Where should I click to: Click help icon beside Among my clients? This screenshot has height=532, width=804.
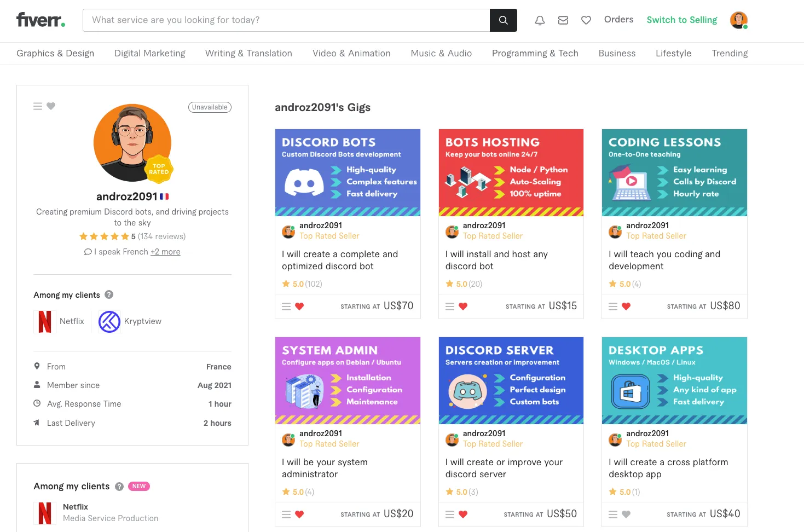click(x=109, y=294)
